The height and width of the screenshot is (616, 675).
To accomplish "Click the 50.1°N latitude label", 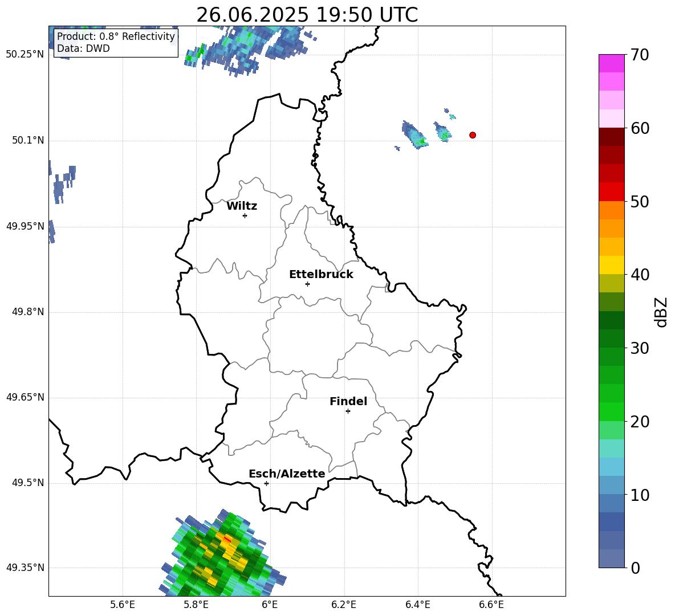I will pos(28,140).
